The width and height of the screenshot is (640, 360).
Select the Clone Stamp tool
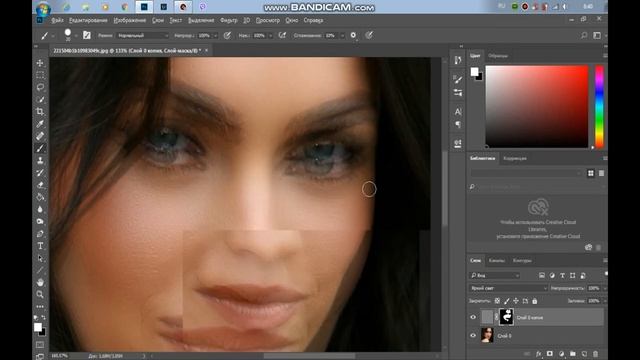[x=40, y=161]
